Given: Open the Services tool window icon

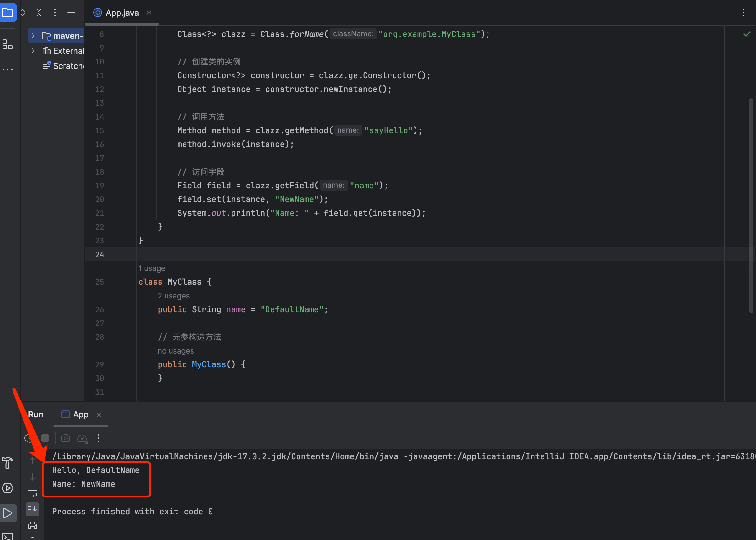Looking at the screenshot, I should tap(7, 488).
